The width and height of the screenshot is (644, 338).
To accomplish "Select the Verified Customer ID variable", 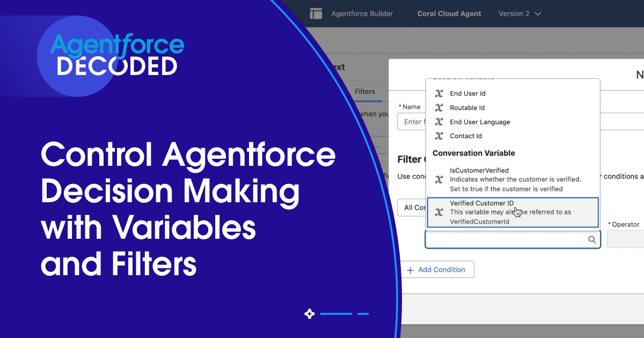I will [513, 212].
